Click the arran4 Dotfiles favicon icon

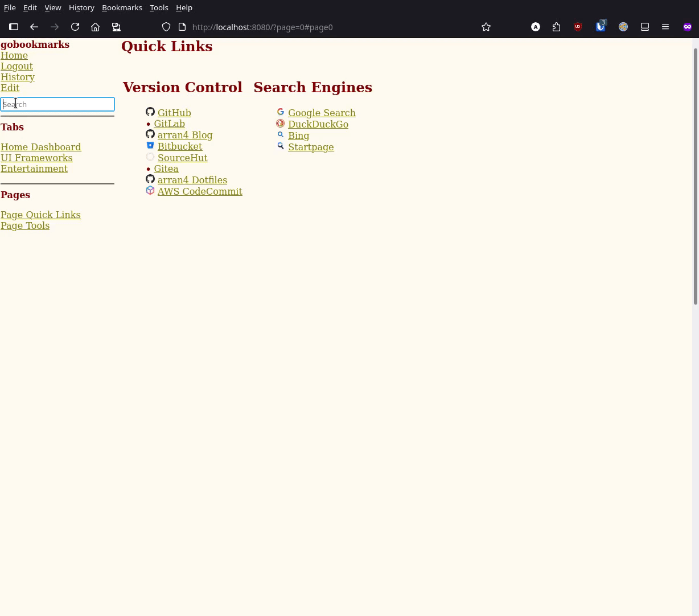pos(150,179)
